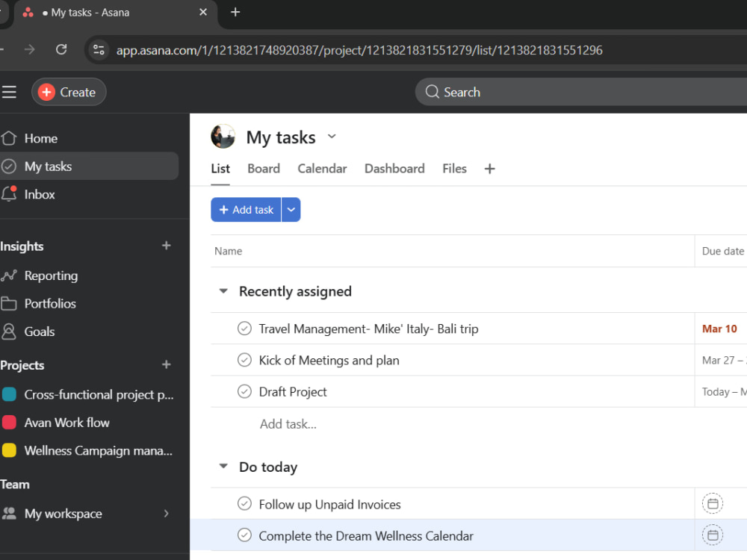Collapse the Recently assigned section
The image size is (747, 560).
click(x=223, y=291)
